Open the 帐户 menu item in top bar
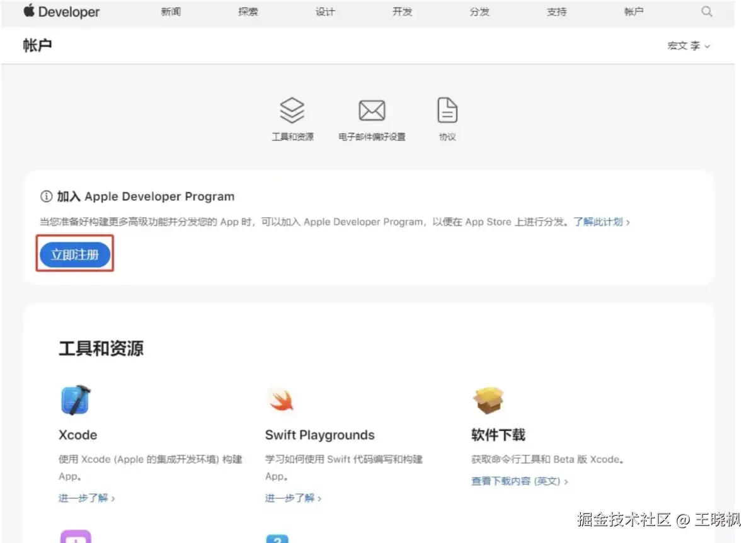Image resolution: width=756 pixels, height=543 pixels. (x=634, y=12)
